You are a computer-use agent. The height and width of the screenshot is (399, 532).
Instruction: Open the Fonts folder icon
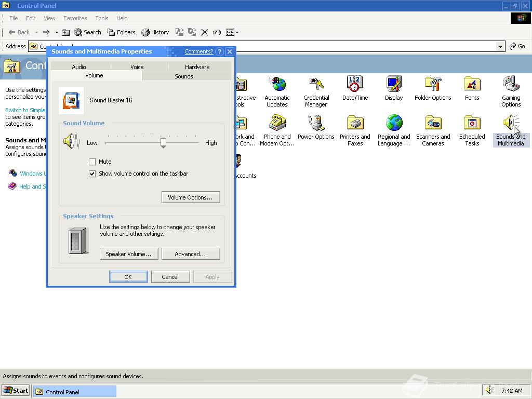(x=472, y=88)
